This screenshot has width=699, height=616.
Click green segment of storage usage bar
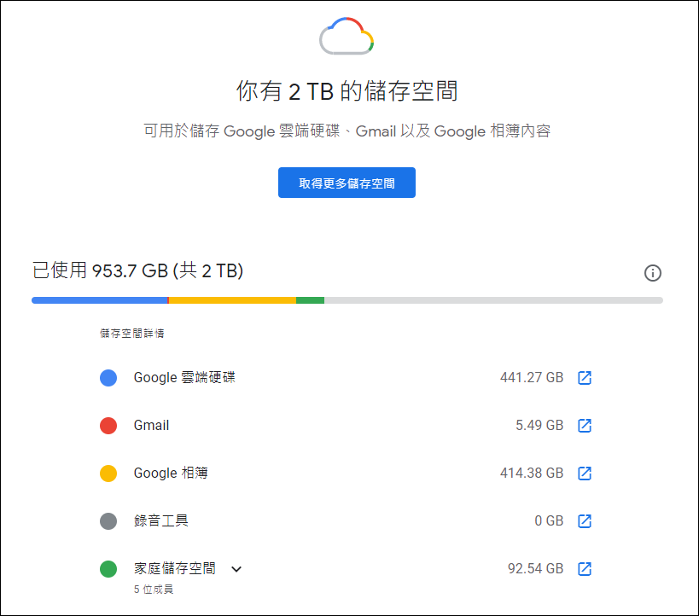pos(311,300)
